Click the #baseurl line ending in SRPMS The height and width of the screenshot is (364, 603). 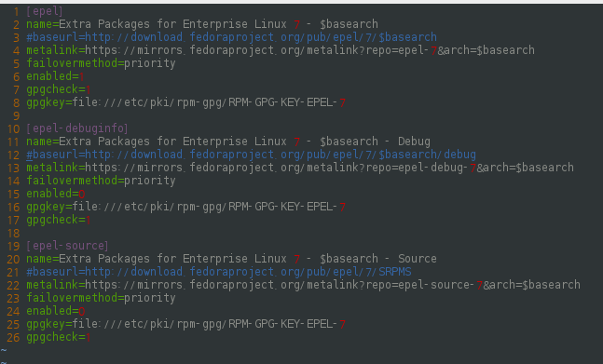219,272
